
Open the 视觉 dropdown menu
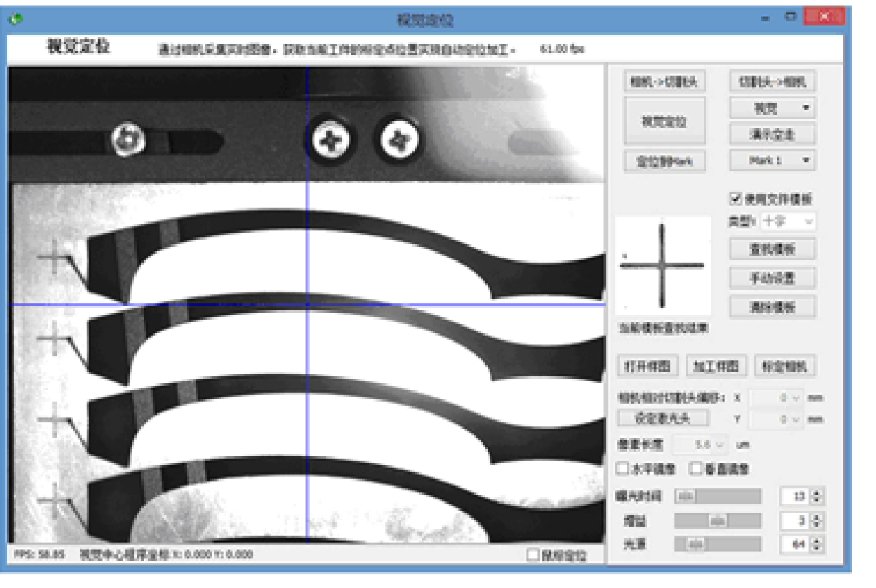772,108
